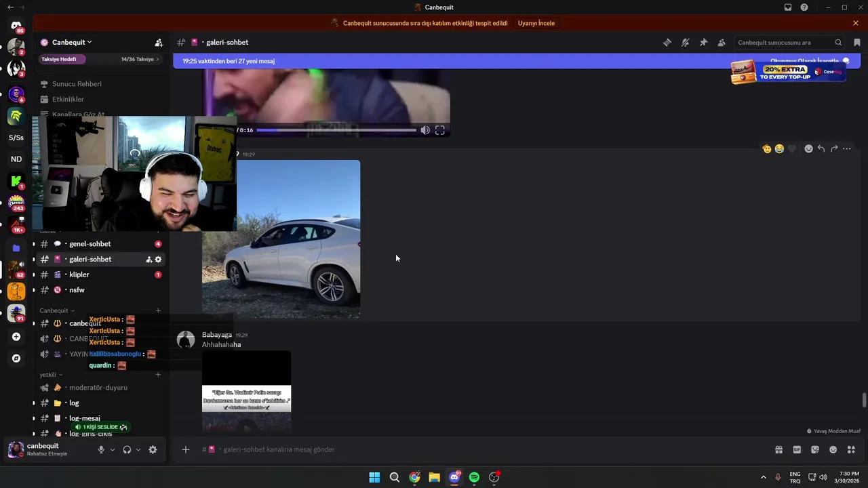The image size is (868, 488).
Task: Toggle the video volume speaker icon
Action: click(x=425, y=130)
